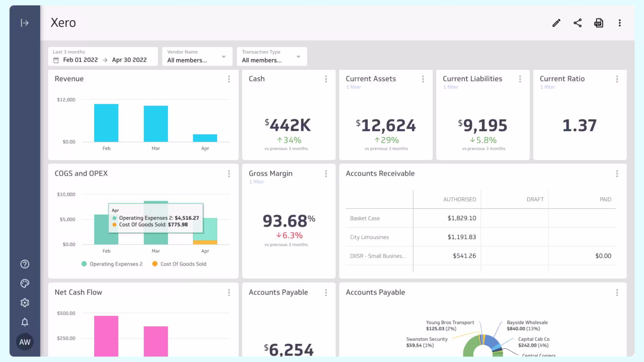Viewport: 644px width, 362px height.
Task: Open notifications bell icon
Action: 24,322
